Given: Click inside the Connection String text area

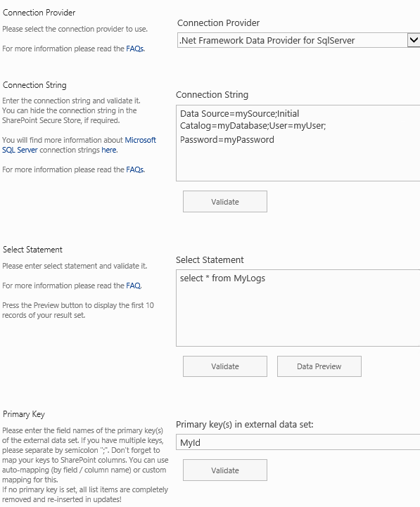Looking at the screenshot, I should (298, 143).
